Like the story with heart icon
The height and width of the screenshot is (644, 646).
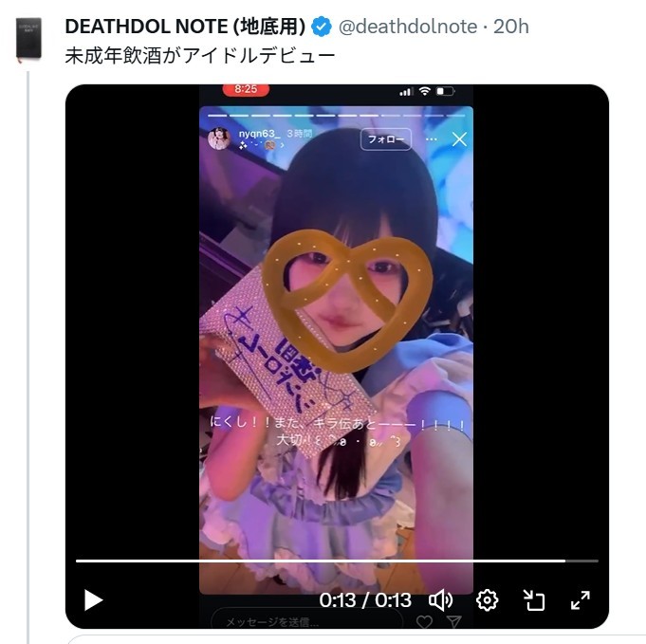424,622
